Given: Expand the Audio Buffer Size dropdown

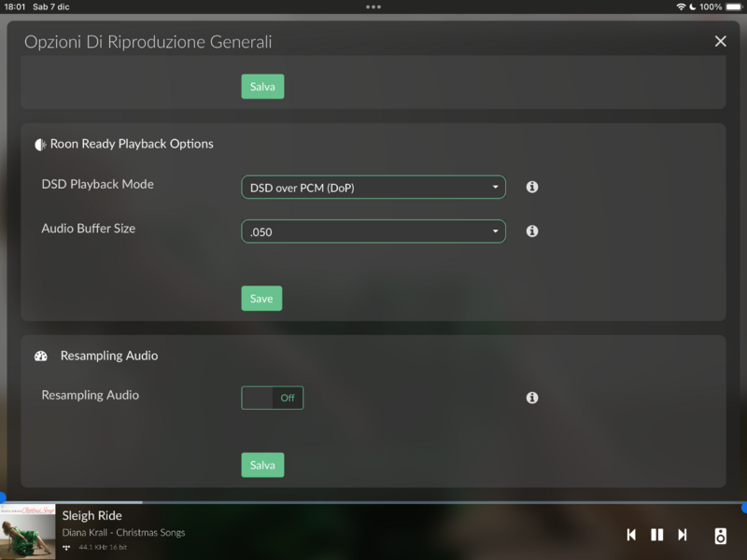Looking at the screenshot, I should coord(373,231).
